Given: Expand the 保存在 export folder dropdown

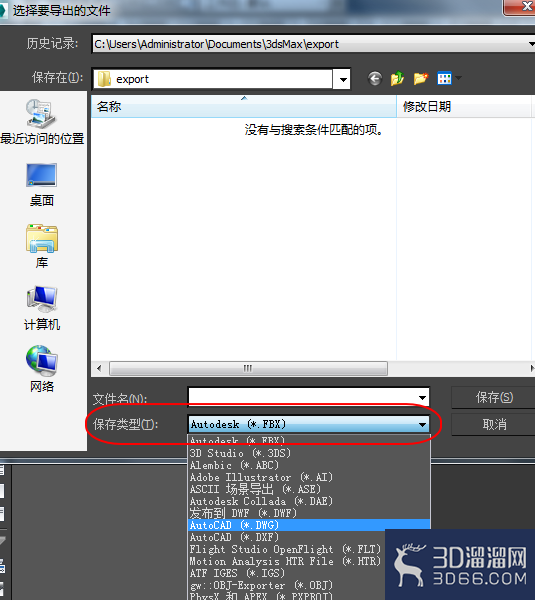Looking at the screenshot, I should click(x=343, y=80).
